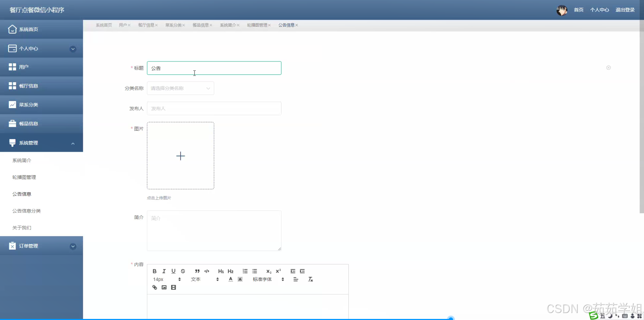
Task: Click the Sogou input method logo
Action: click(593, 316)
